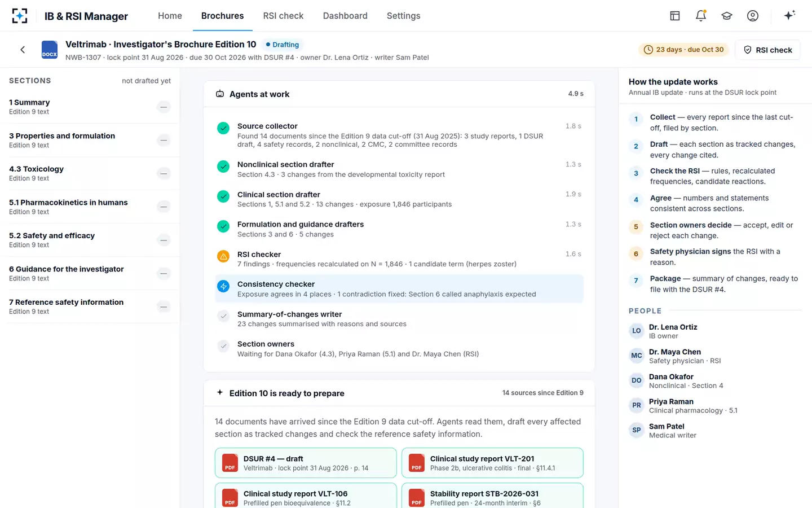
Task: Open the RSI check tab in navigation
Action: click(x=283, y=16)
